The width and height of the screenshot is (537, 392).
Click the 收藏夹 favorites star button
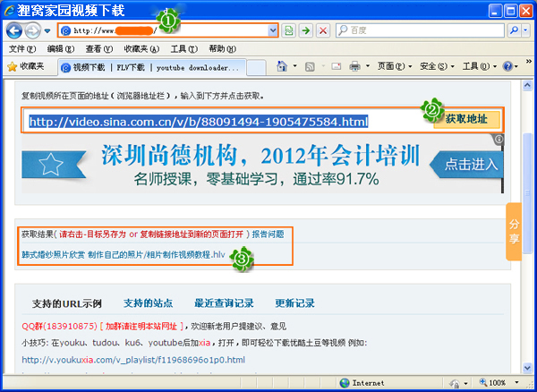pyautogui.click(x=26, y=66)
